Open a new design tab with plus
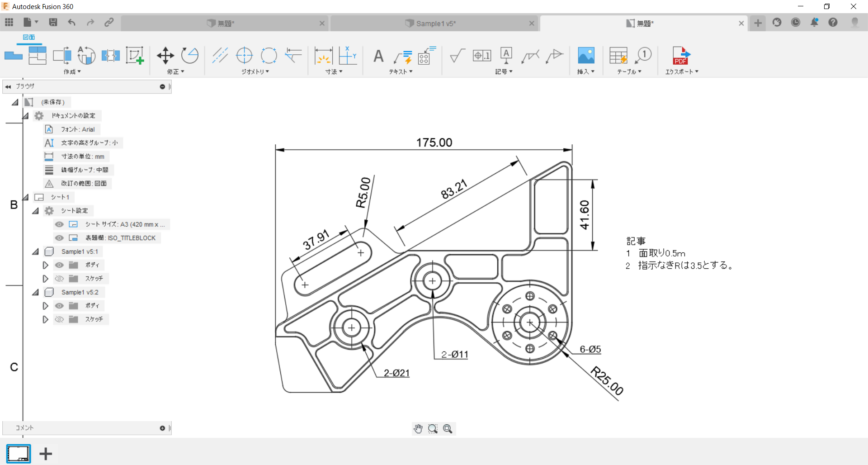Viewport: 868px width, 465px height. [758, 23]
